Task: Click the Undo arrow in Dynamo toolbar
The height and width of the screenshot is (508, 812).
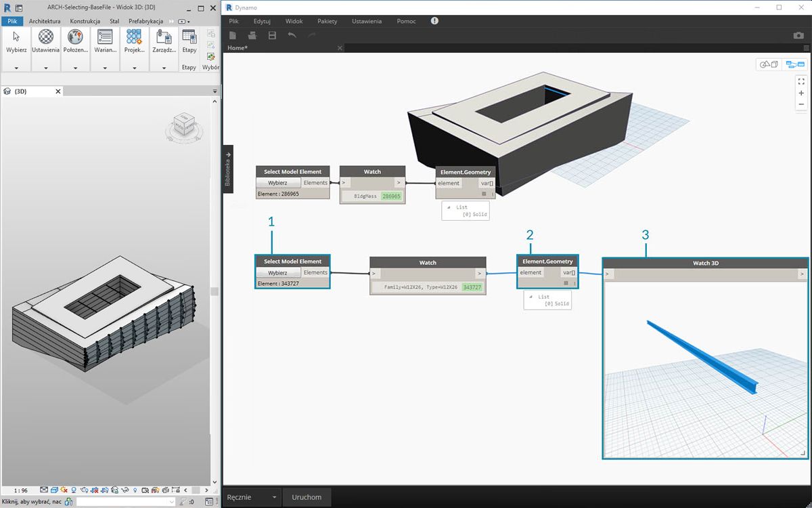Action: click(292, 35)
